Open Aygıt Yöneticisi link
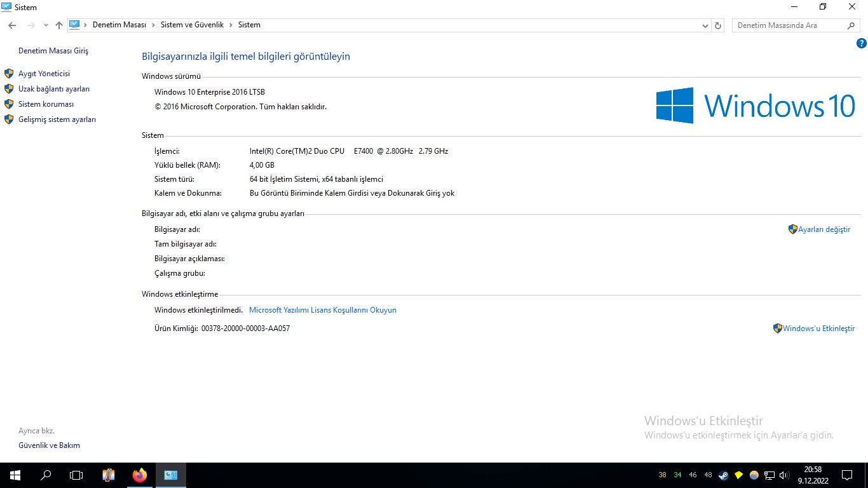Image resolution: width=868 pixels, height=488 pixels. tap(44, 74)
